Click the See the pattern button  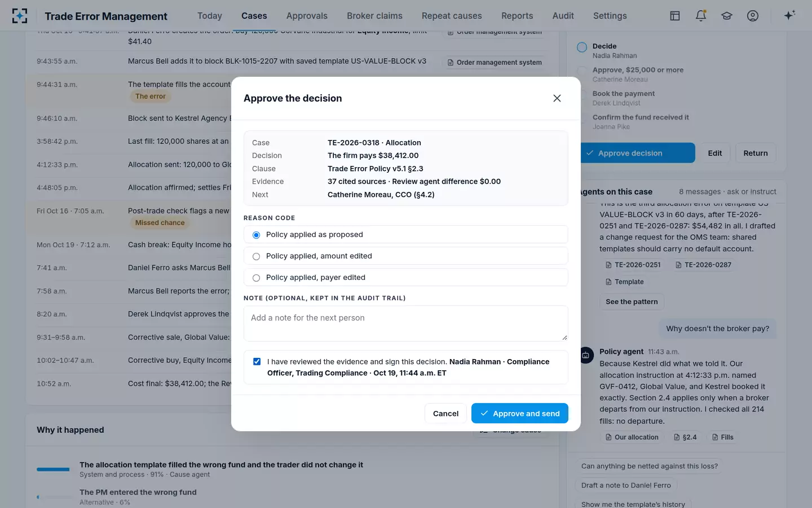[632, 301]
